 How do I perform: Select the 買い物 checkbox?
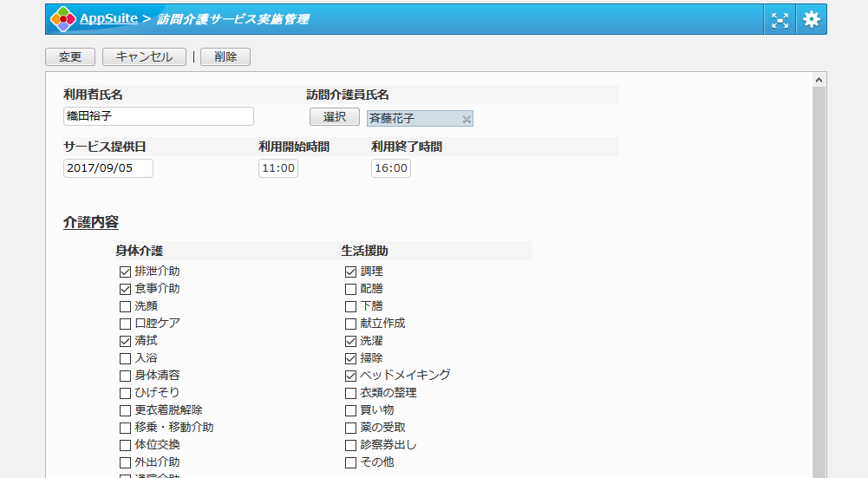click(x=350, y=410)
